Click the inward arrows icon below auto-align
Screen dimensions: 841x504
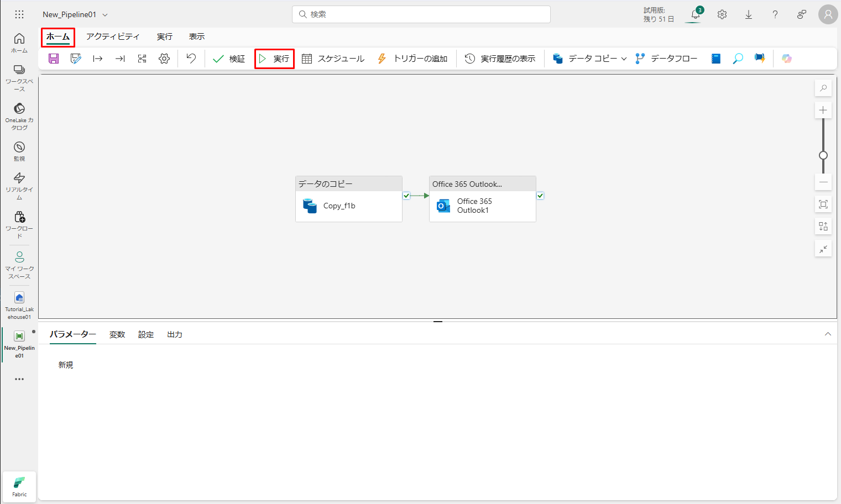823,249
